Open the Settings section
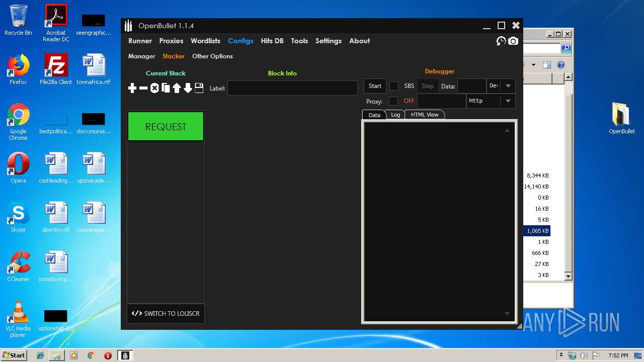 (329, 41)
